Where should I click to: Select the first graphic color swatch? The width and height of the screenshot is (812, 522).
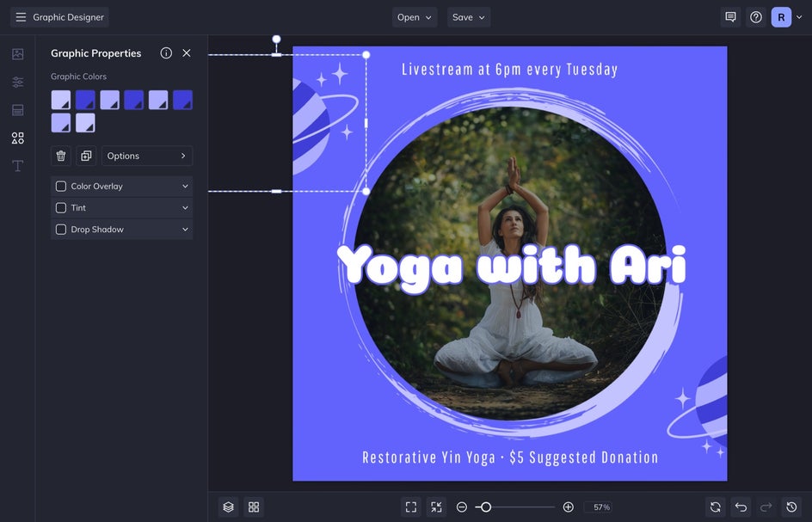pos(61,100)
